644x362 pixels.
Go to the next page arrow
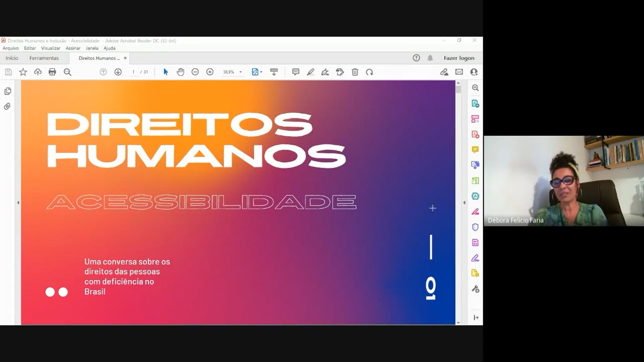coord(118,72)
